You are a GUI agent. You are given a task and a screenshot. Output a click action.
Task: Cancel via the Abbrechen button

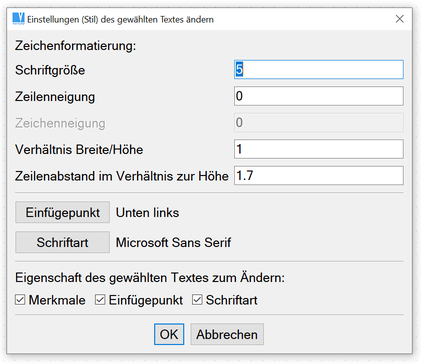pyautogui.click(x=227, y=334)
